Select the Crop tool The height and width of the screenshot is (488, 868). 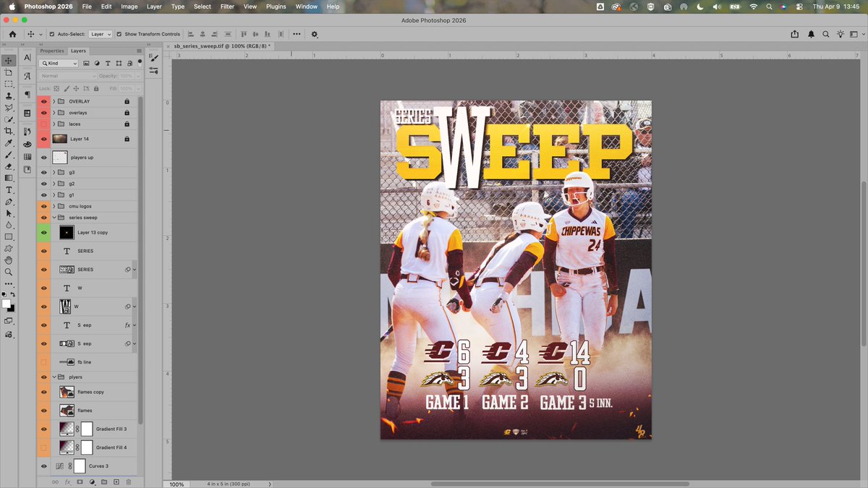click(9, 131)
